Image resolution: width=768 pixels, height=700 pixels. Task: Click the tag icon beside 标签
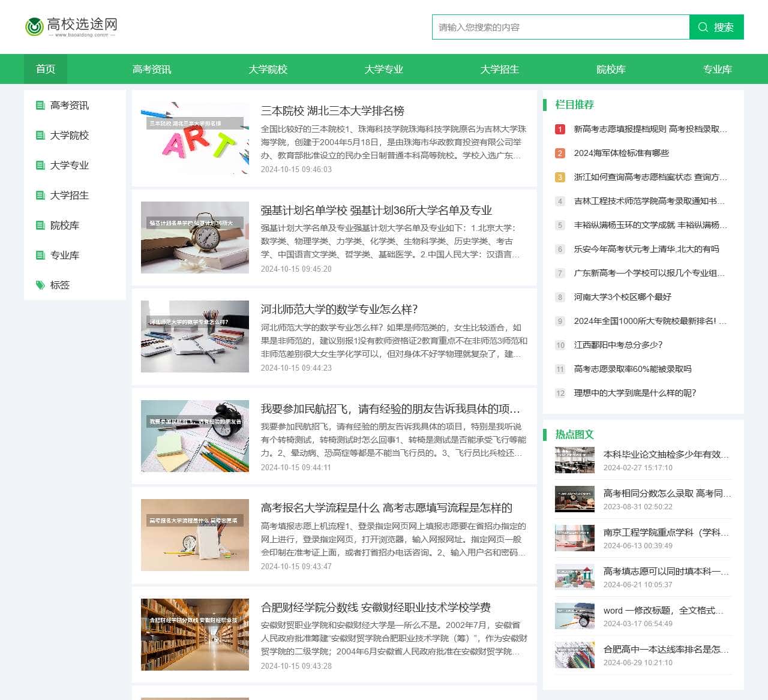click(x=40, y=286)
